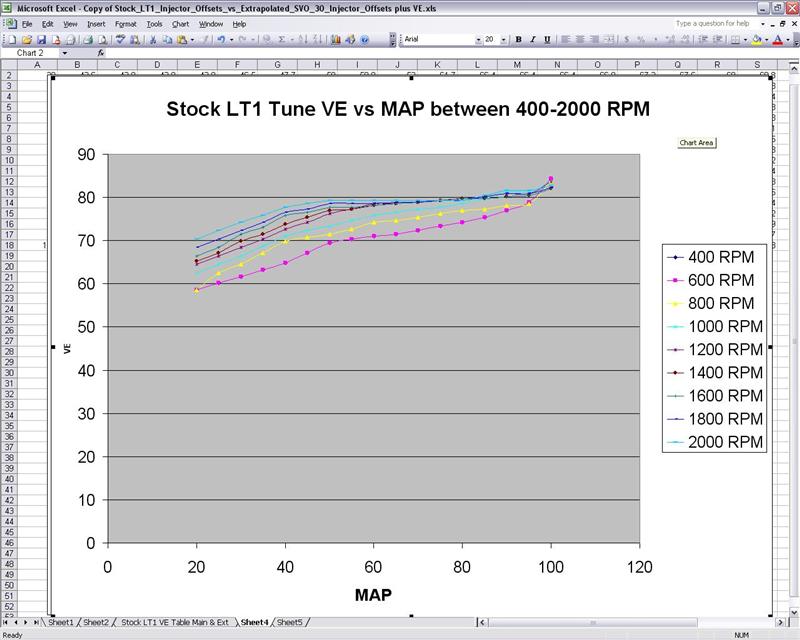The image size is (800, 640).
Task: Click the Fill Color paint bucket swatch
Action: coord(756,40)
